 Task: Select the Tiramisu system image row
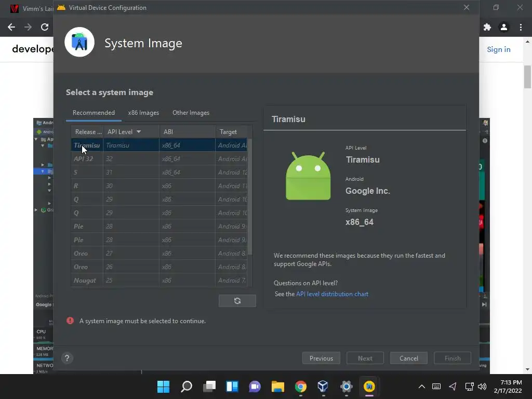[159, 145]
